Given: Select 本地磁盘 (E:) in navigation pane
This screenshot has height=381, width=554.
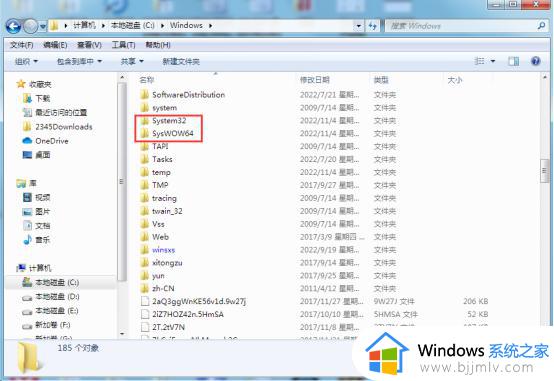Looking at the screenshot, I should tap(51, 311).
